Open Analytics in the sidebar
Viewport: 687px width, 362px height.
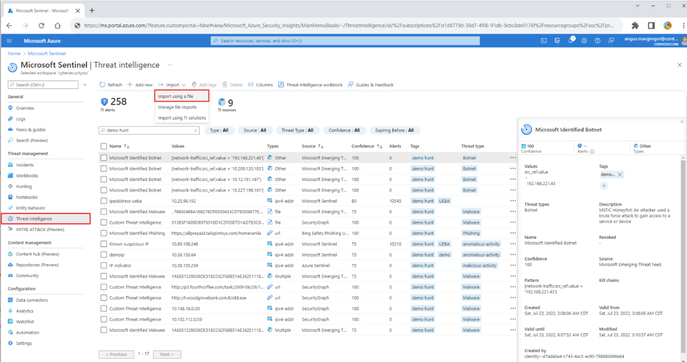tap(25, 311)
